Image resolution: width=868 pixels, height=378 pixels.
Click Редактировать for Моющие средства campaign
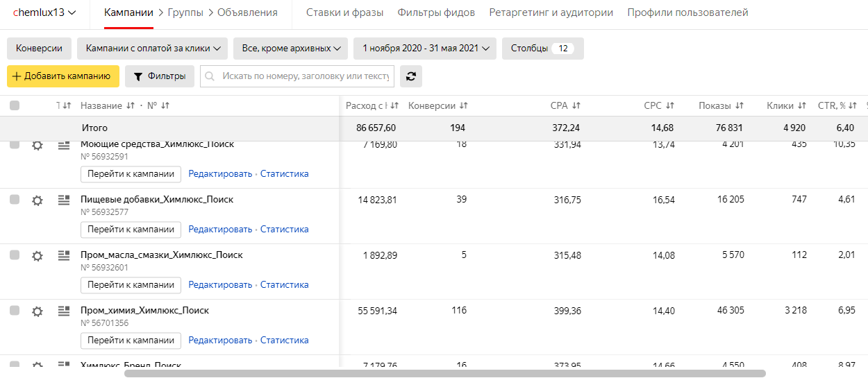click(220, 173)
